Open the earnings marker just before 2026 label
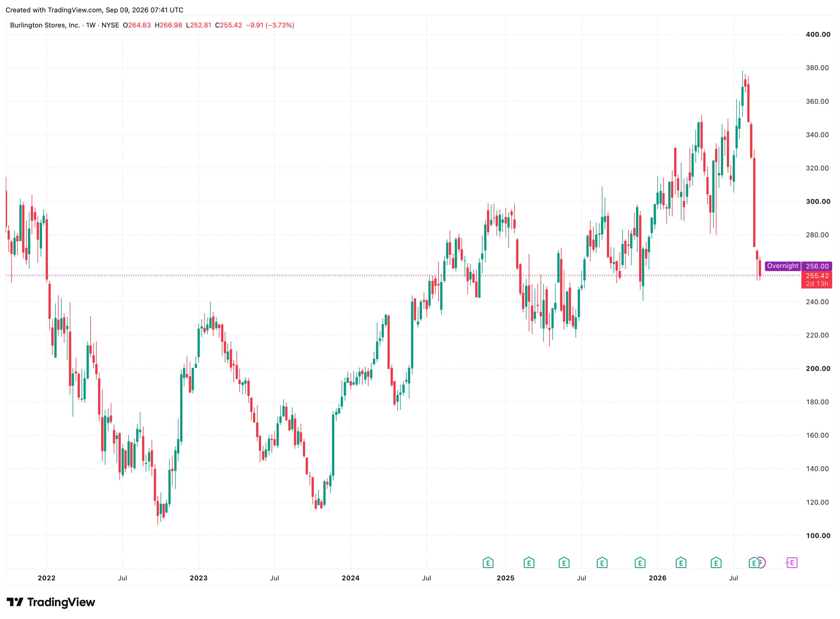Viewport: 840px width, 619px height. [x=640, y=563]
